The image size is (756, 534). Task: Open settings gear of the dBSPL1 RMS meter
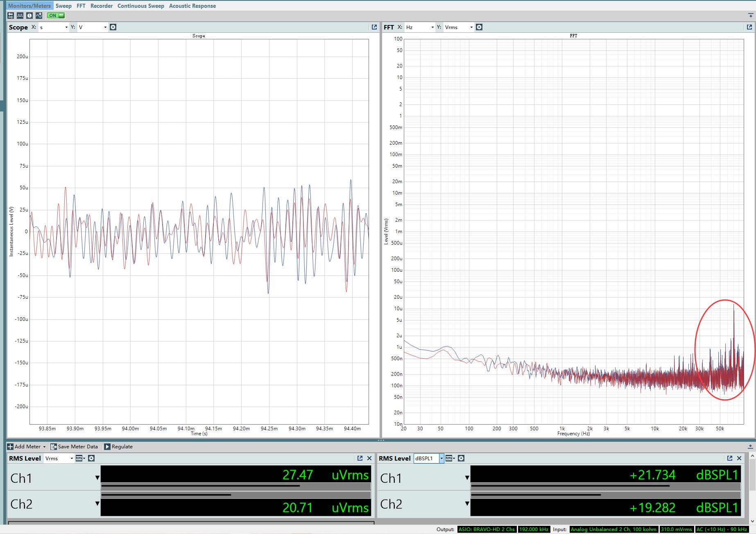[461, 458]
